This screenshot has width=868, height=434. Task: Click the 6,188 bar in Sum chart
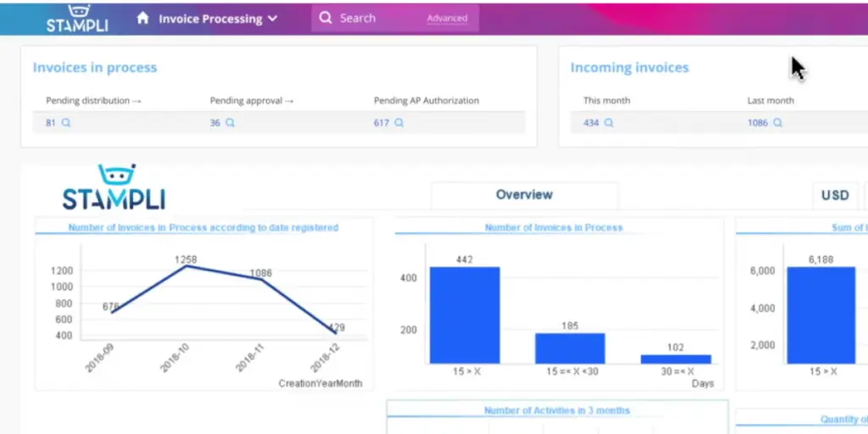[821, 315]
